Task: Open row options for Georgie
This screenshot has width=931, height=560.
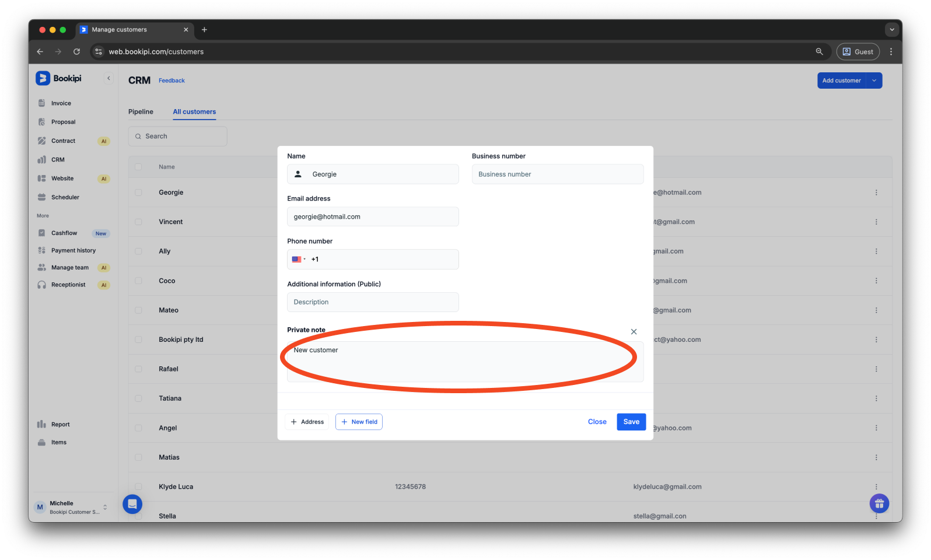Action: 876,192
